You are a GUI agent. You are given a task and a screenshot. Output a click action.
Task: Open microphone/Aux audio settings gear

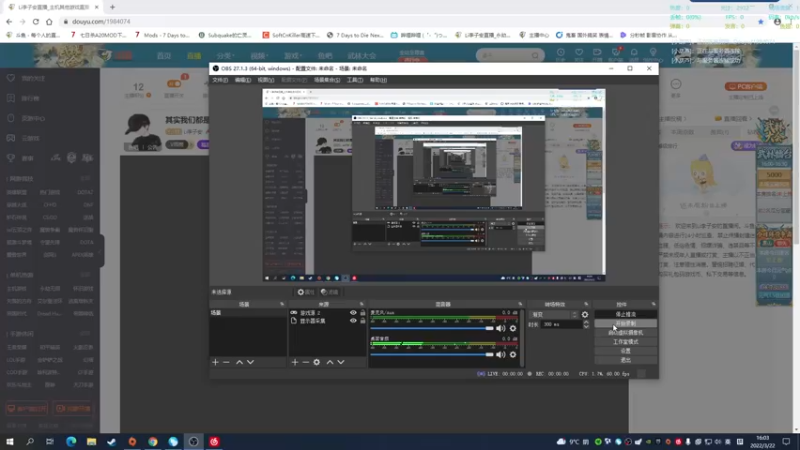tap(513, 329)
